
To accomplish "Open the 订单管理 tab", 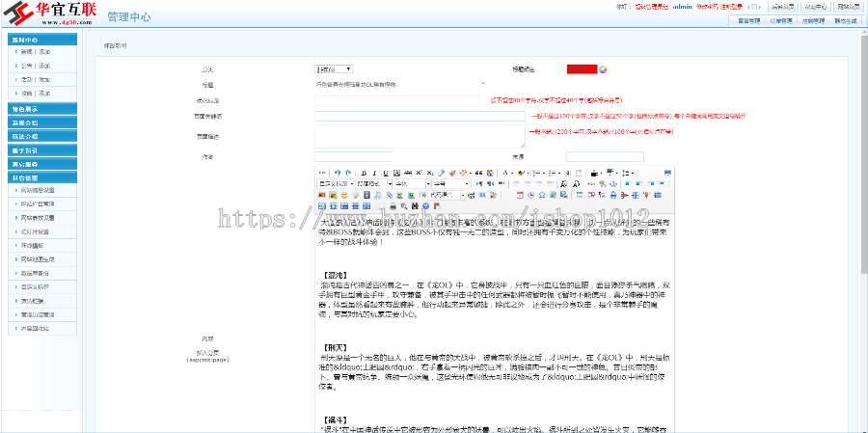I will click(780, 21).
